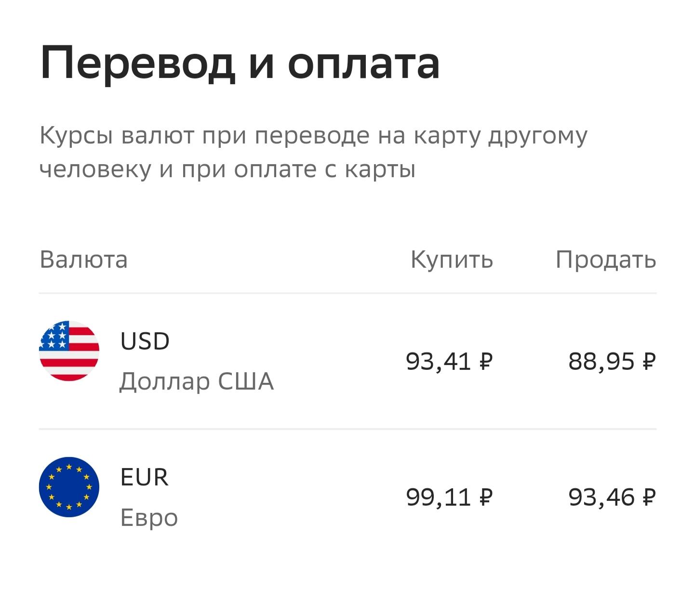Click the ruble sign after 93,41
The height and width of the screenshot is (616, 694).
[486, 361]
